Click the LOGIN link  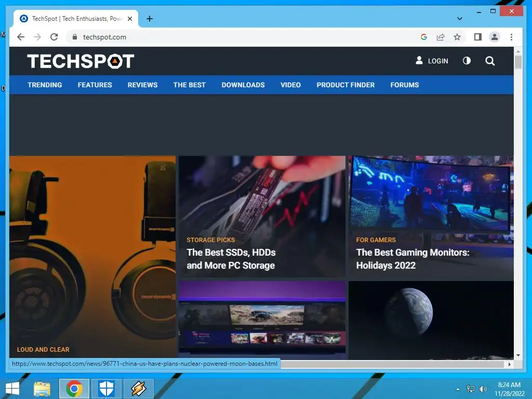coord(432,61)
